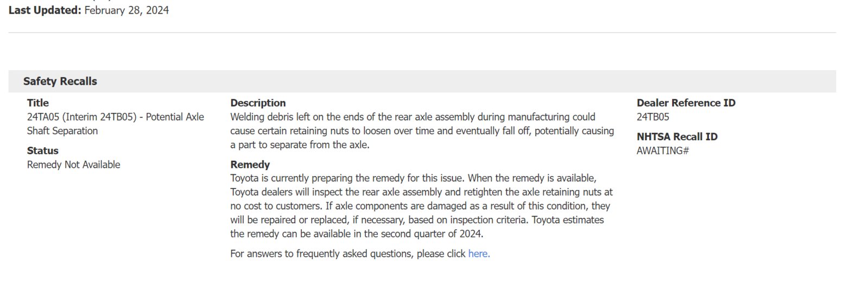Viewport: 868px width, 289px height.
Task: Select the AWAITING# recall ID value
Action: [663, 151]
